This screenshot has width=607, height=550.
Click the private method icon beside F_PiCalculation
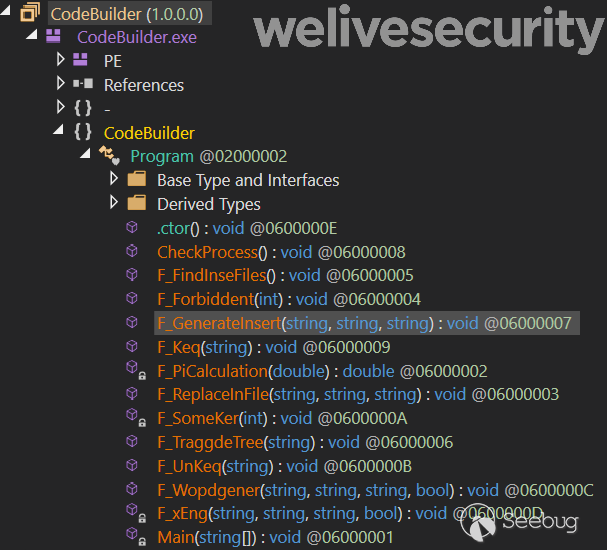[133, 371]
